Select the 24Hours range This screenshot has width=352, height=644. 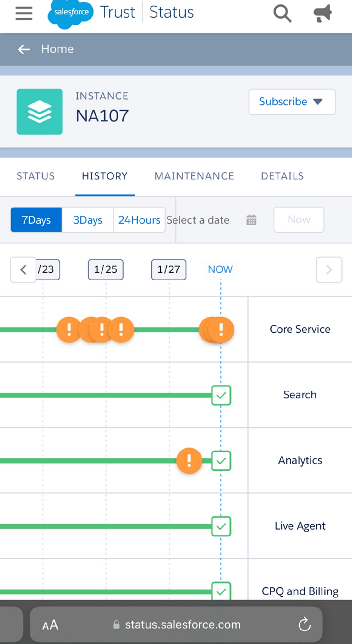pyautogui.click(x=139, y=220)
